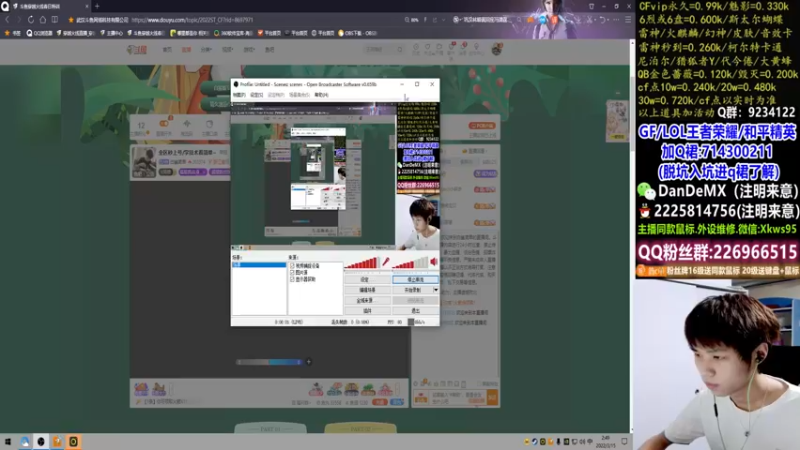Toggle browser reader mode icon
This screenshot has height=450, width=800.
tap(55, 20)
